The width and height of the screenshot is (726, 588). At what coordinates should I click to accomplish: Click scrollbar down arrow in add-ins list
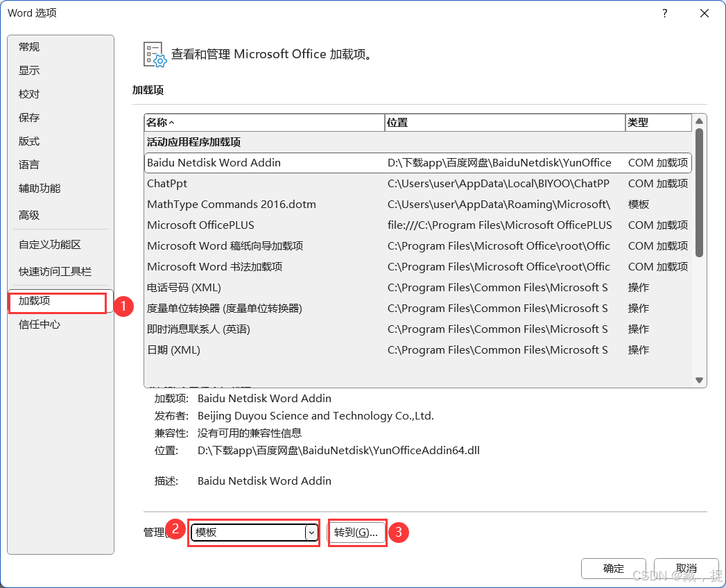pos(699,381)
